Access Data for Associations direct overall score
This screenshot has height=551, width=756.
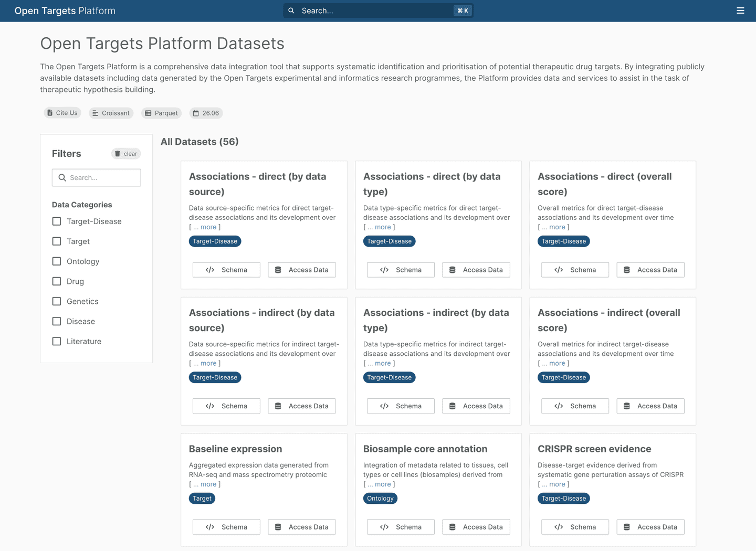pyautogui.click(x=650, y=270)
